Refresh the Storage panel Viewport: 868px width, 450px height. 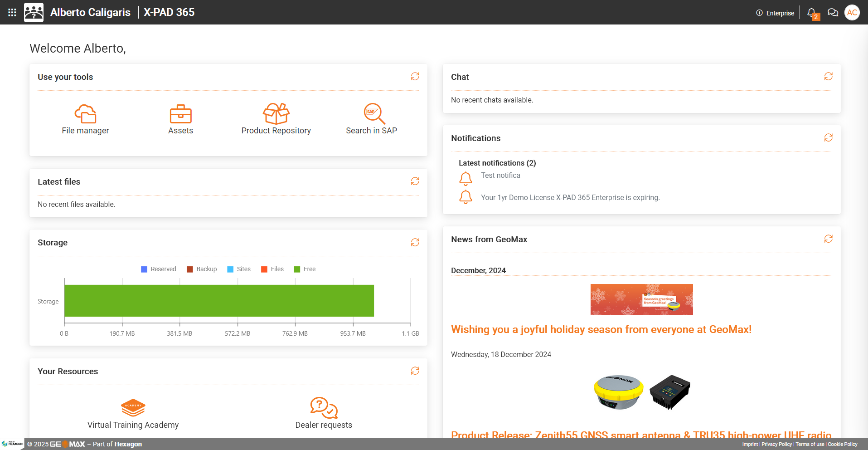click(415, 242)
